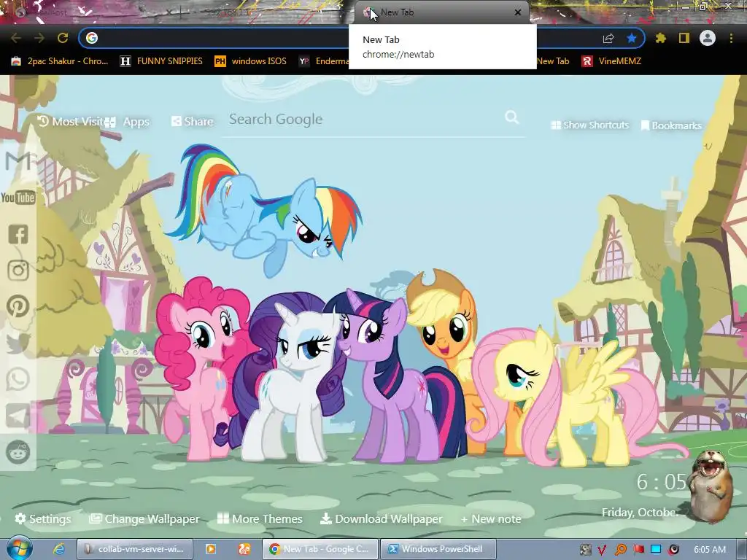
Task: Toggle the bookmark star icon
Action: 632,38
